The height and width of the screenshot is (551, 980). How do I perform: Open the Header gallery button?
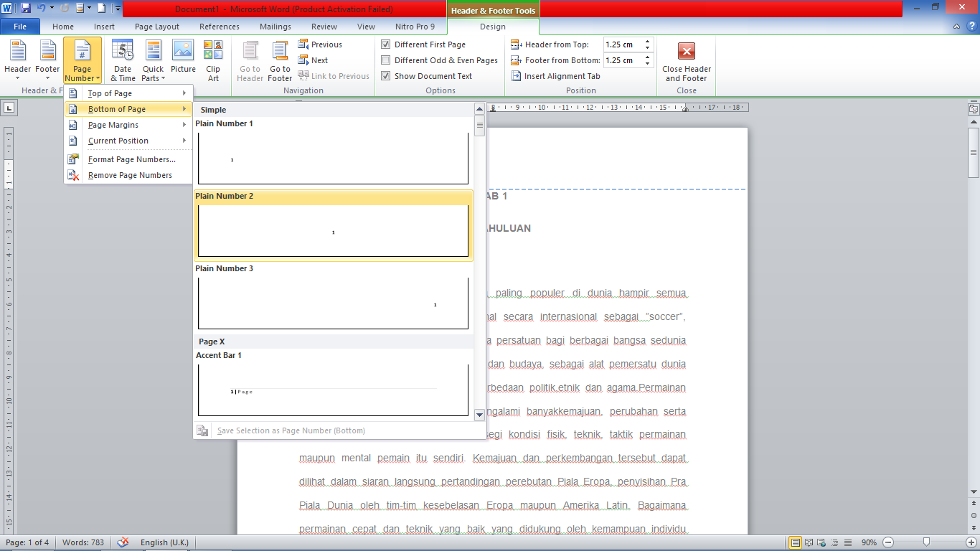[x=18, y=60]
